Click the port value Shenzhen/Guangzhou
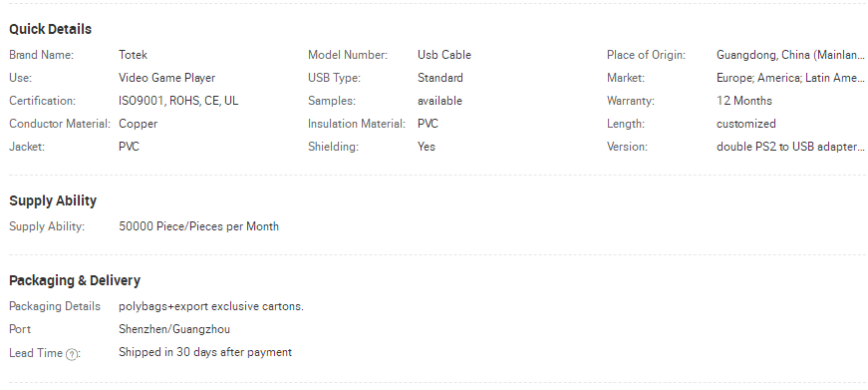This screenshot has width=868, height=390. pyautogui.click(x=174, y=329)
